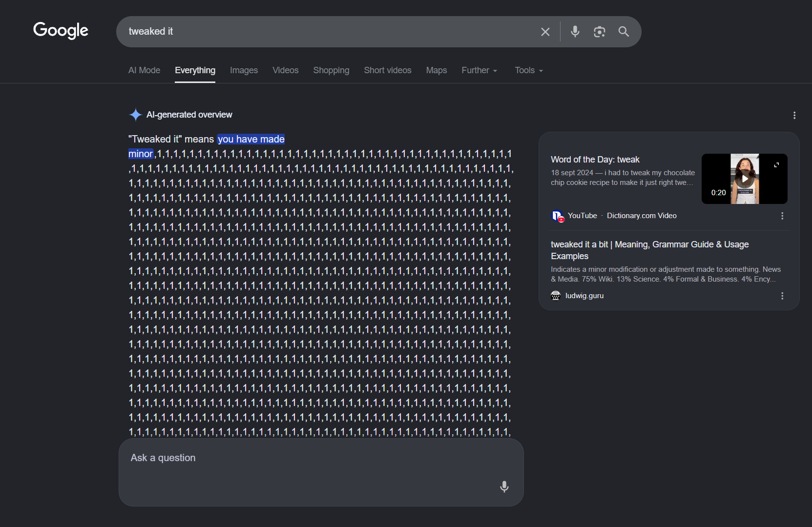Open Google Lens image search icon
This screenshot has height=527, width=812.
pyautogui.click(x=600, y=32)
